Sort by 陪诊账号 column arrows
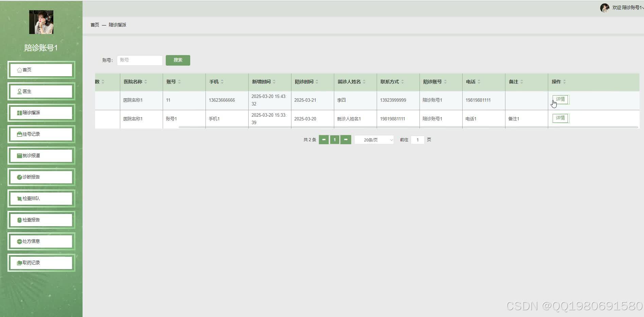This screenshot has height=317, width=644. [x=445, y=82]
